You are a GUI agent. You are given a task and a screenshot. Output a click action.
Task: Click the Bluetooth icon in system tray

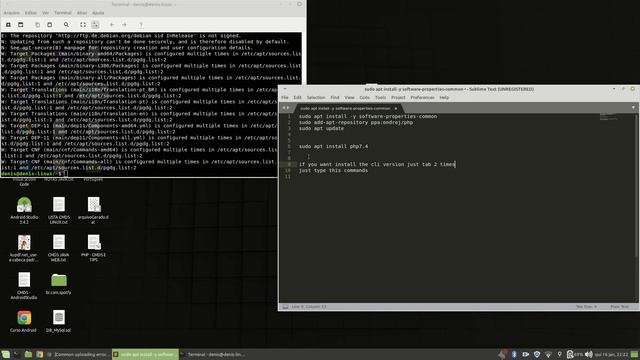coord(514,354)
